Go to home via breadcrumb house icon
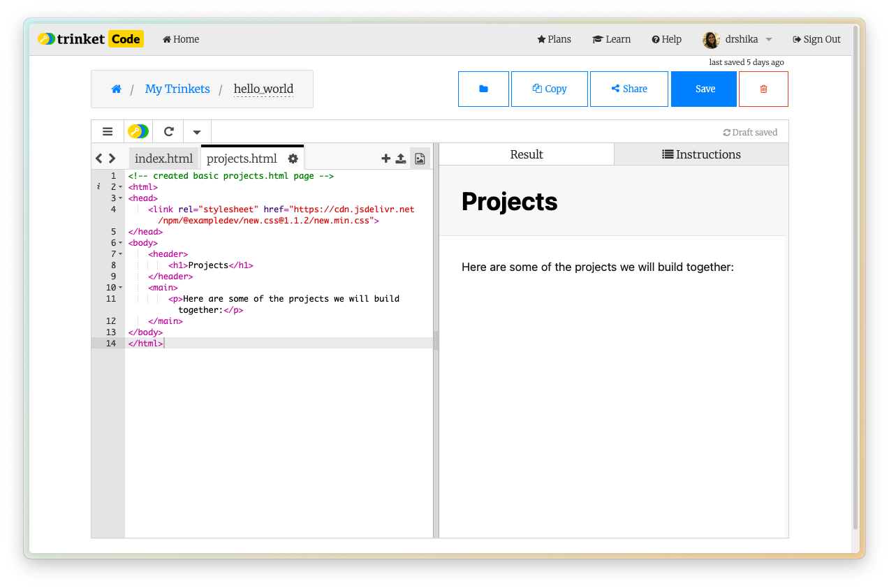 coord(117,89)
